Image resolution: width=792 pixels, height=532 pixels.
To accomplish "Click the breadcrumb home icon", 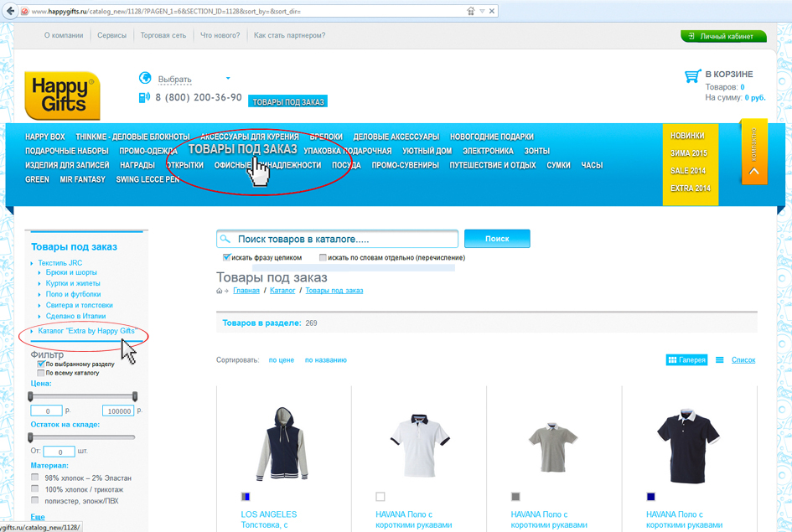I will (220, 291).
